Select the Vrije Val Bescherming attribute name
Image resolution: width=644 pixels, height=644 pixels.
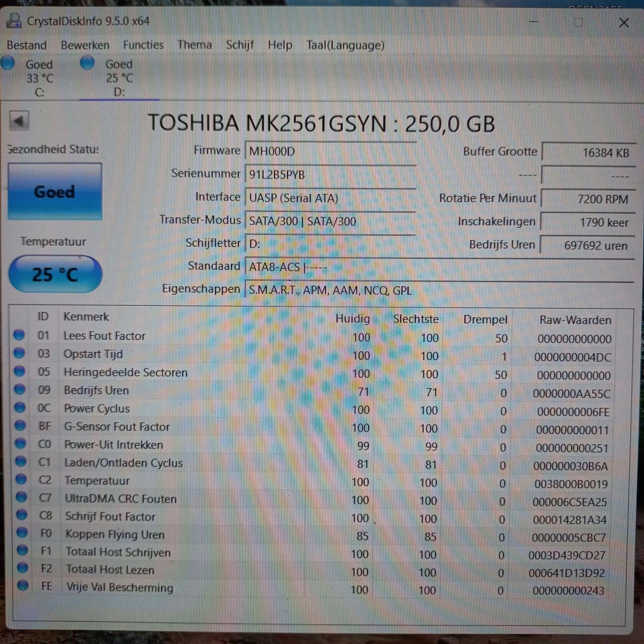120,587
